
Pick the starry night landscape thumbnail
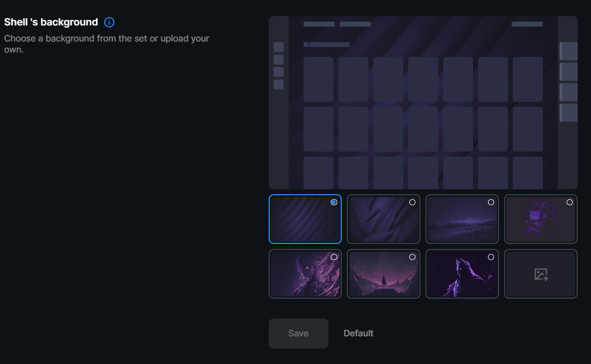[462, 221]
